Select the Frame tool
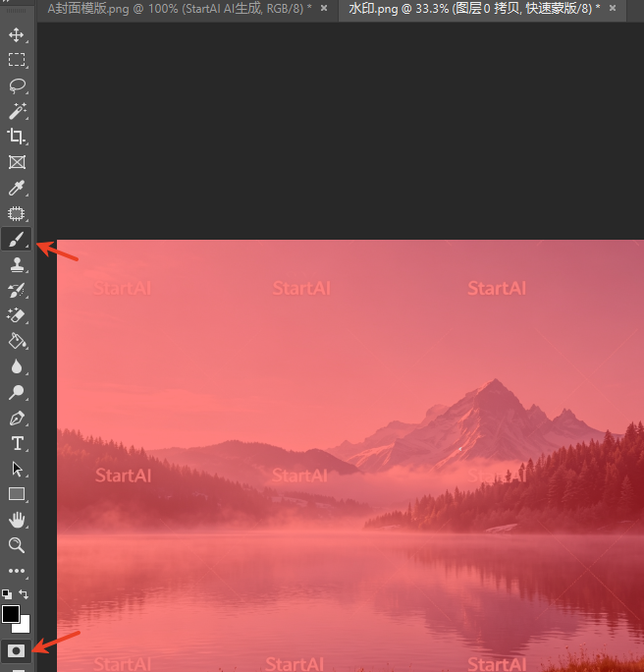This screenshot has width=644, height=672. (17, 162)
